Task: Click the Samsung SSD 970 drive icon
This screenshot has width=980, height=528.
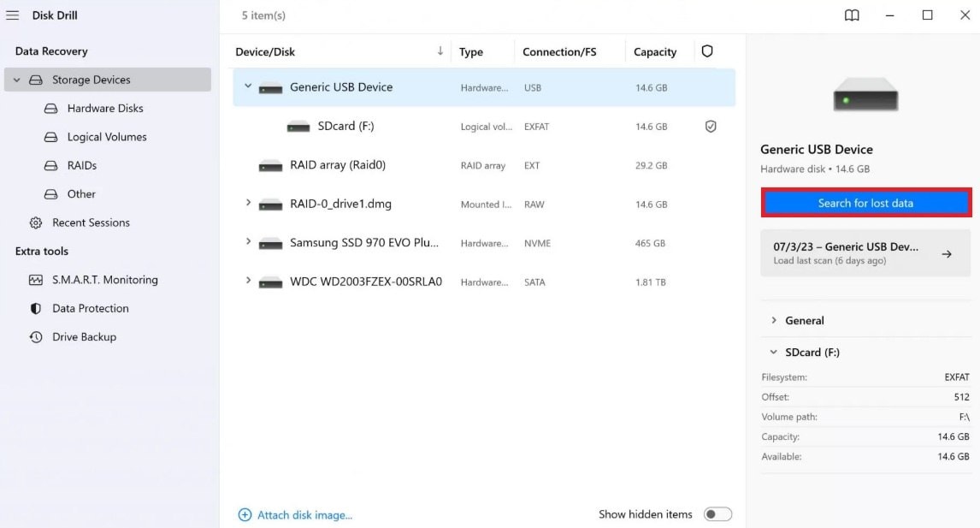Action: coord(270,243)
